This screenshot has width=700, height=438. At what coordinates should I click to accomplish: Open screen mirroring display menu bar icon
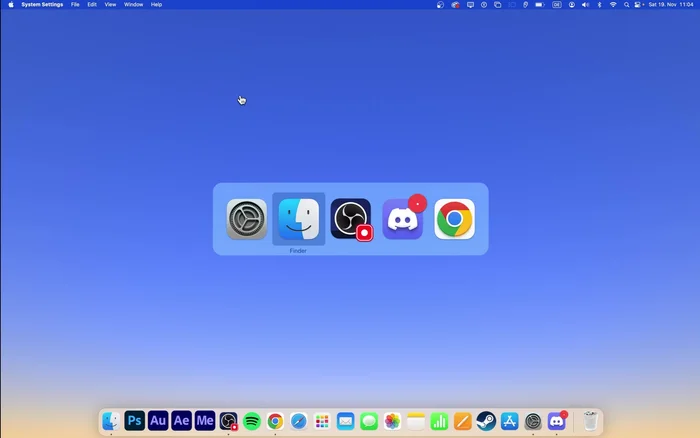tap(470, 4)
